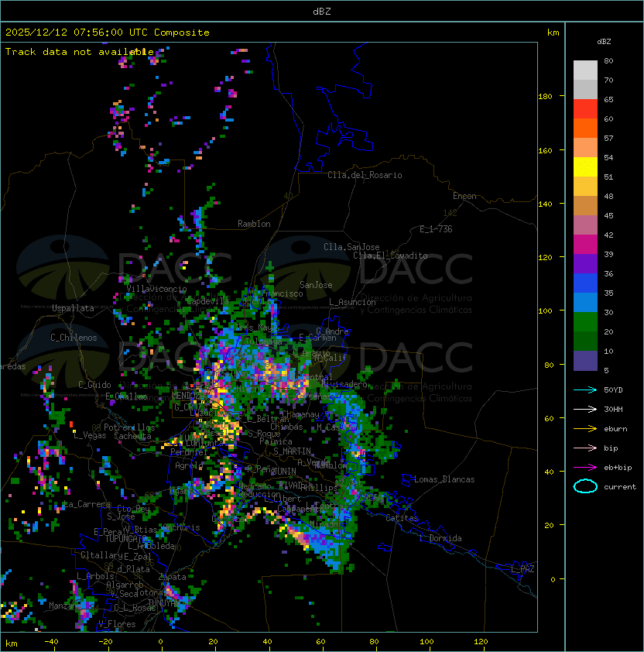
Task: Select the light gray swatch below 80 dBZ
Action: coord(585,70)
